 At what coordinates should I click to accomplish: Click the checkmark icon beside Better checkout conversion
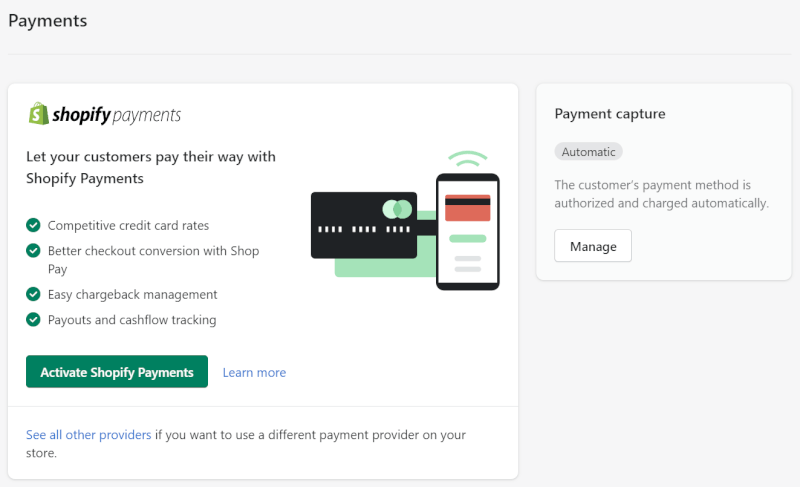(33, 250)
